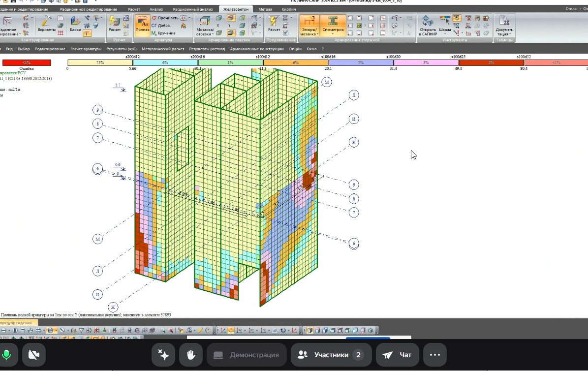Viewport: 588px width, 371px height.
Task: Select Полная reinforcement display button
Action: (142, 25)
